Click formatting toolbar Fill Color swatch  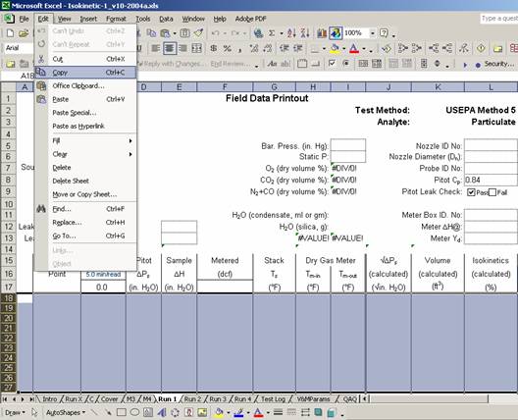coord(335,49)
